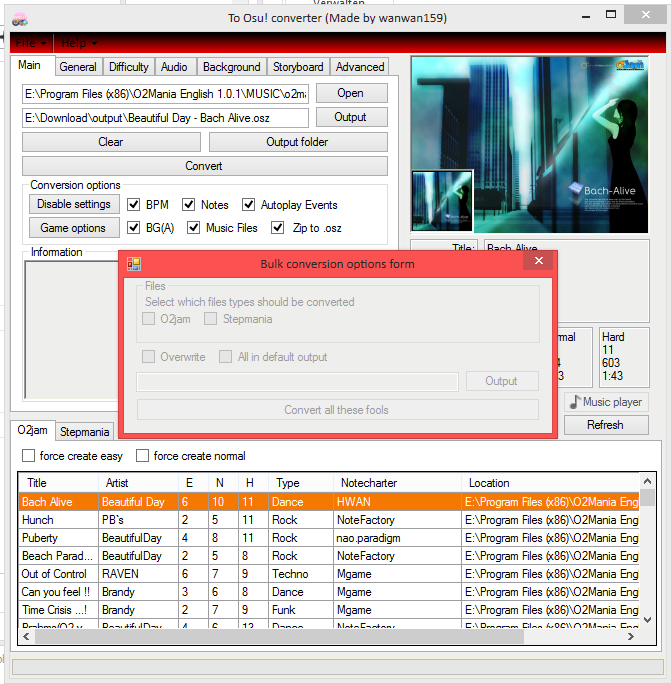Switch to the Difficulty tab
This screenshot has height=684, width=671.
coord(129,67)
